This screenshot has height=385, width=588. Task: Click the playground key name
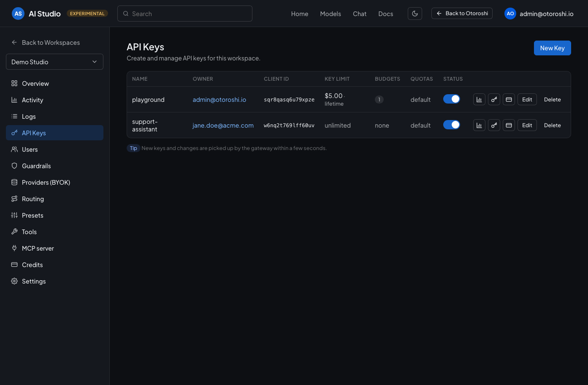pos(148,99)
